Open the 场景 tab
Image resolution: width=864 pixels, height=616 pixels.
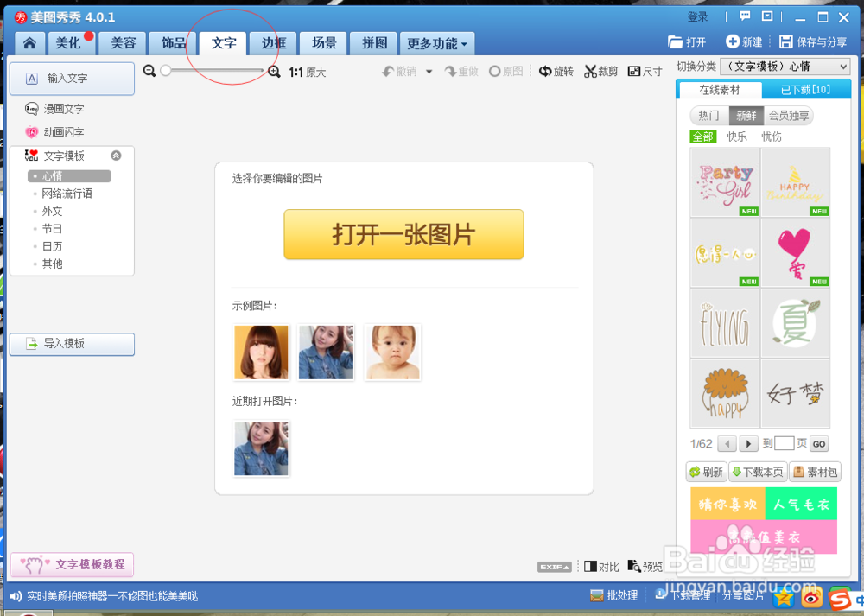pos(324,43)
